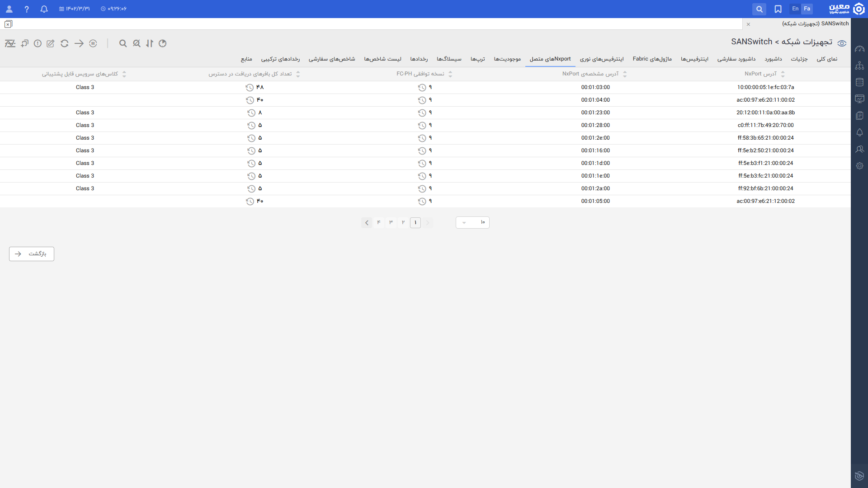This screenshot has height=488, width=868.
Task: Show history for buffer value ۴۸
Action: point(250,87)
